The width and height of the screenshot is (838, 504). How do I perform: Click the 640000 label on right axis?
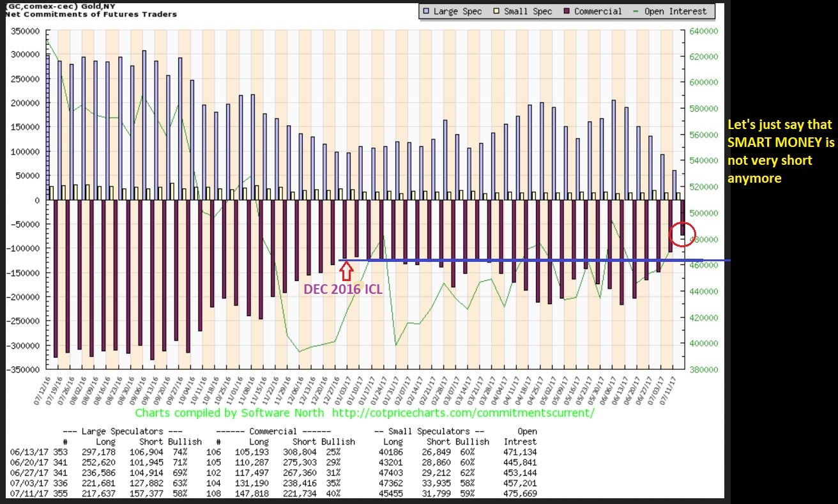[x=703, y=31]
